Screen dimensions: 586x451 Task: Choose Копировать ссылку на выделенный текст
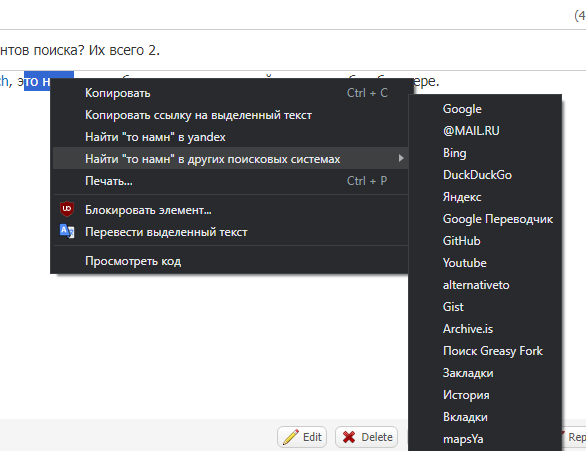(x=230, y=115)
